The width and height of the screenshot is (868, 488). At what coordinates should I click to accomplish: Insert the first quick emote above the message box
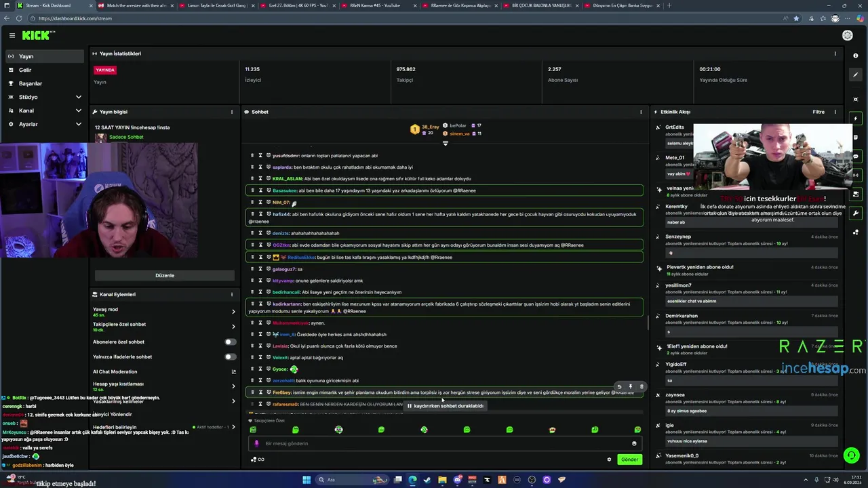click(253, 430)
